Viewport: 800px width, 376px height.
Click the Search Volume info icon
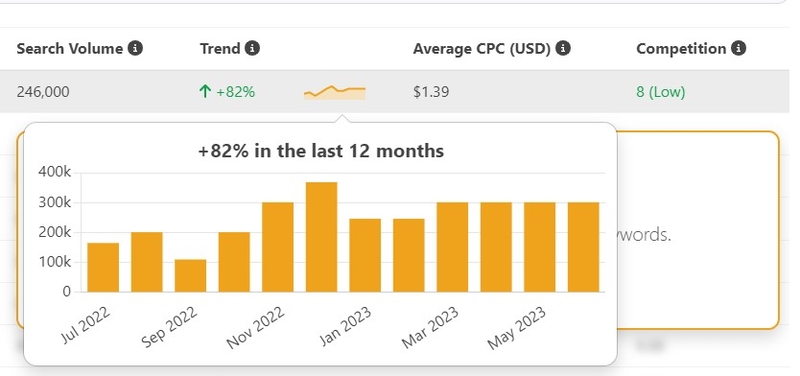(x=135, y=48)
